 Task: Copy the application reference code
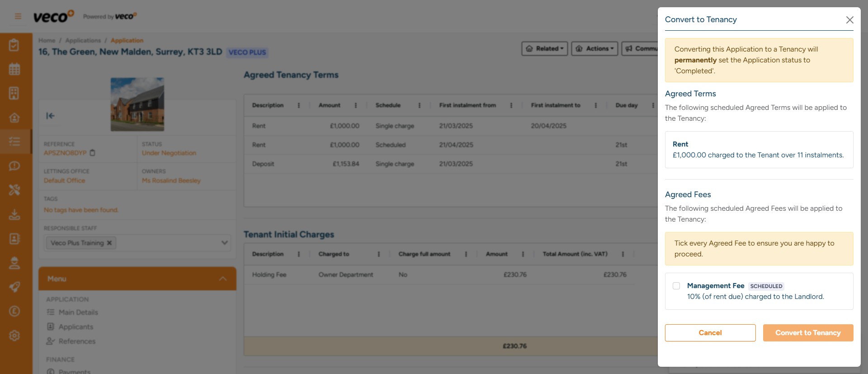click(93, 153)
